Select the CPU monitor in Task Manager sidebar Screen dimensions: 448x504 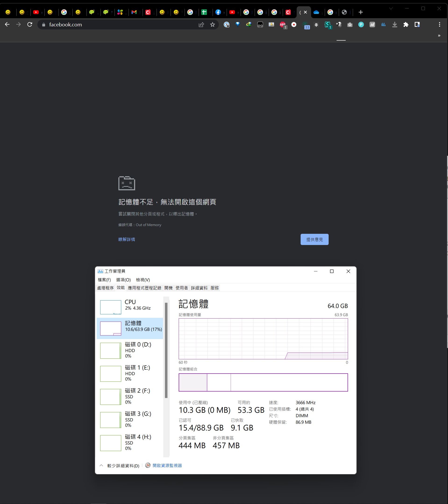tap(130, 307)
